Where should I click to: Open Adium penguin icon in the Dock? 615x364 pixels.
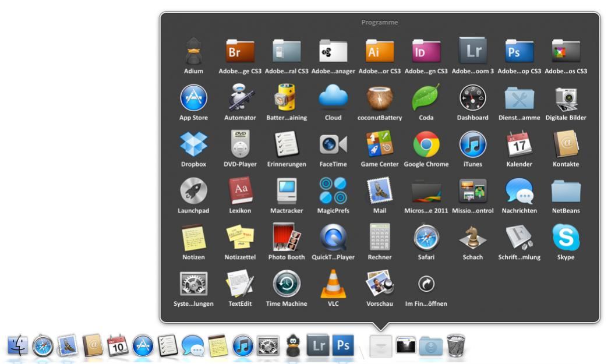pos(293,346)
